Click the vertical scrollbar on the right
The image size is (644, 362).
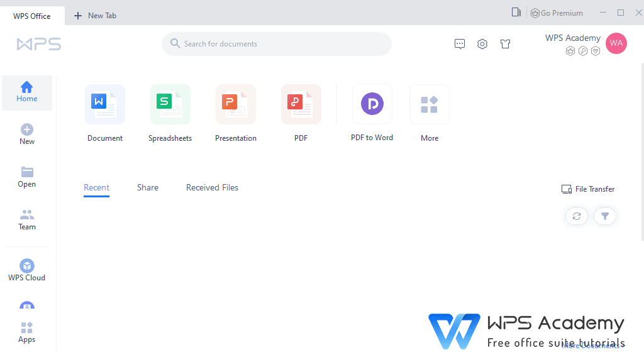pos(642,152)
